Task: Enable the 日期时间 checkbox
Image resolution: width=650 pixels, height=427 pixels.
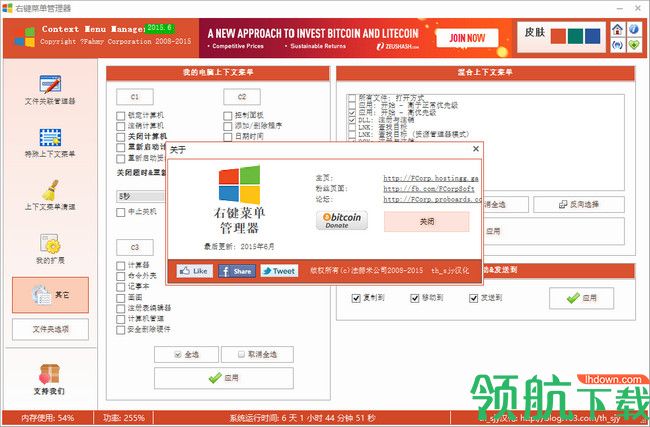Action: click(x=228, y=137)
